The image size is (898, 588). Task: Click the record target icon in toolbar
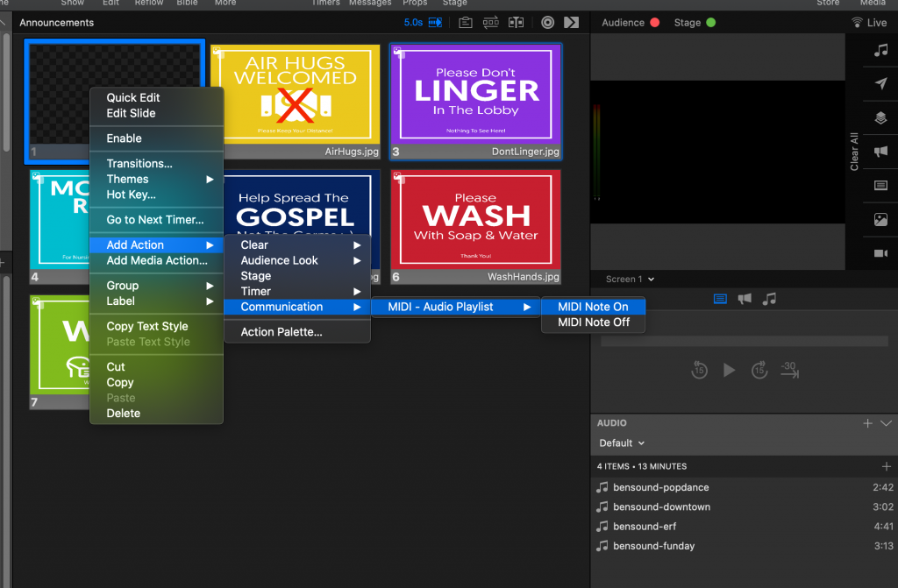click(547, 22)
